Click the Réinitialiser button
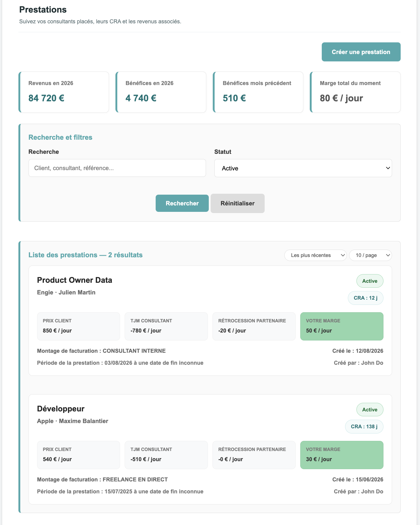This screenshot has height=525, width=420. point(238,203)
